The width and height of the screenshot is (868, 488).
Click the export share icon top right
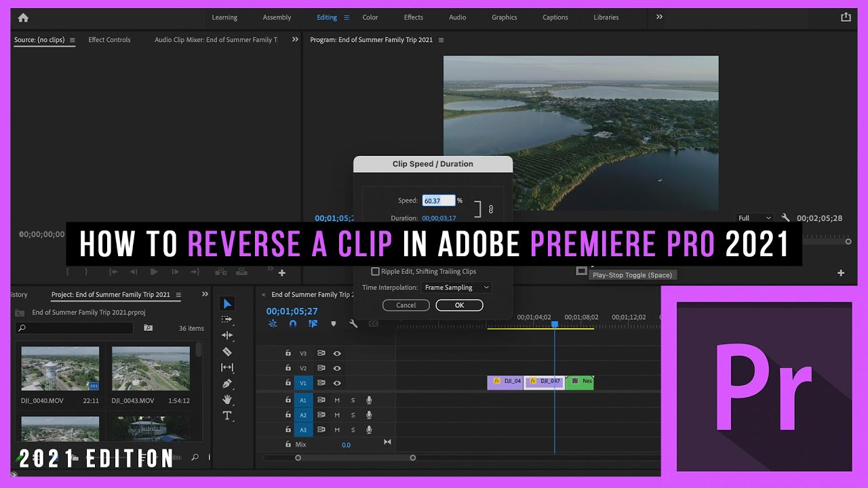coord(846,18)
